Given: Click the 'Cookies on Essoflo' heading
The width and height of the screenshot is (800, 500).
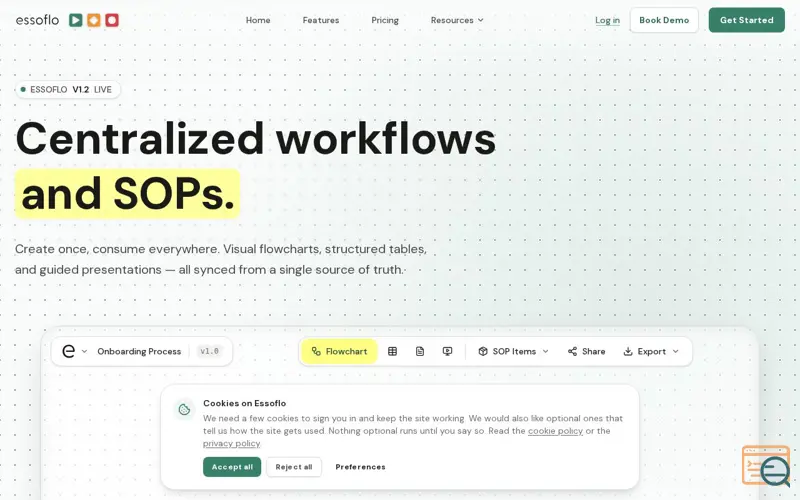Looking at the screenshot, I should click(x=244, y=403).
